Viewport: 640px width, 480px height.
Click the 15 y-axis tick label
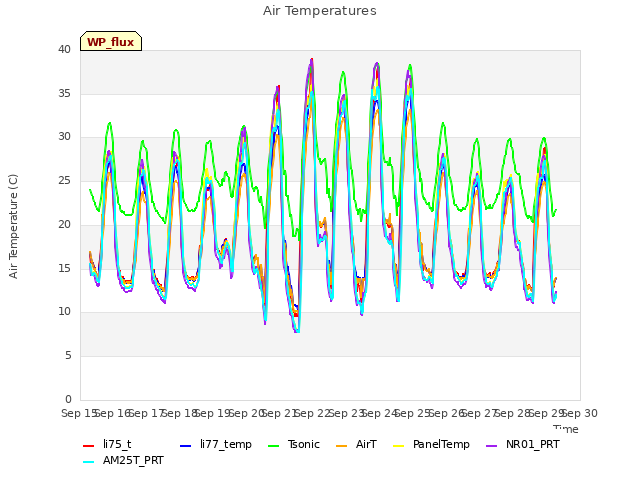coord(64,268)
